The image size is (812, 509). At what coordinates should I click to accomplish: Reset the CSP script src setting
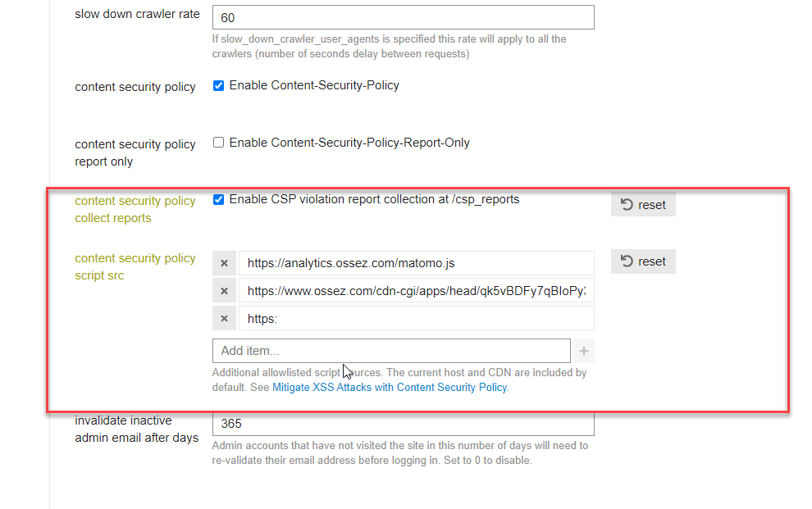643,261
